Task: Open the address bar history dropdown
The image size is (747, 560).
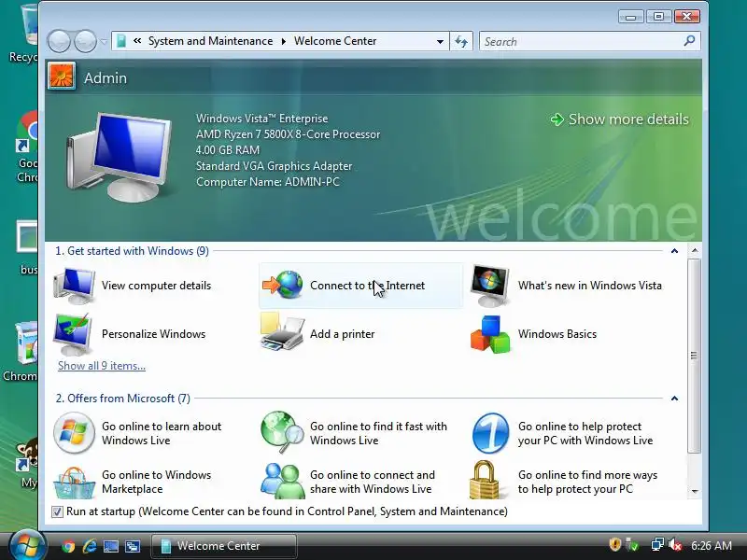Action: point(440,41)
